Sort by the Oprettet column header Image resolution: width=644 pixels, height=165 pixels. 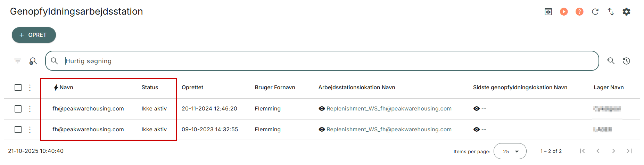[192, 88]
